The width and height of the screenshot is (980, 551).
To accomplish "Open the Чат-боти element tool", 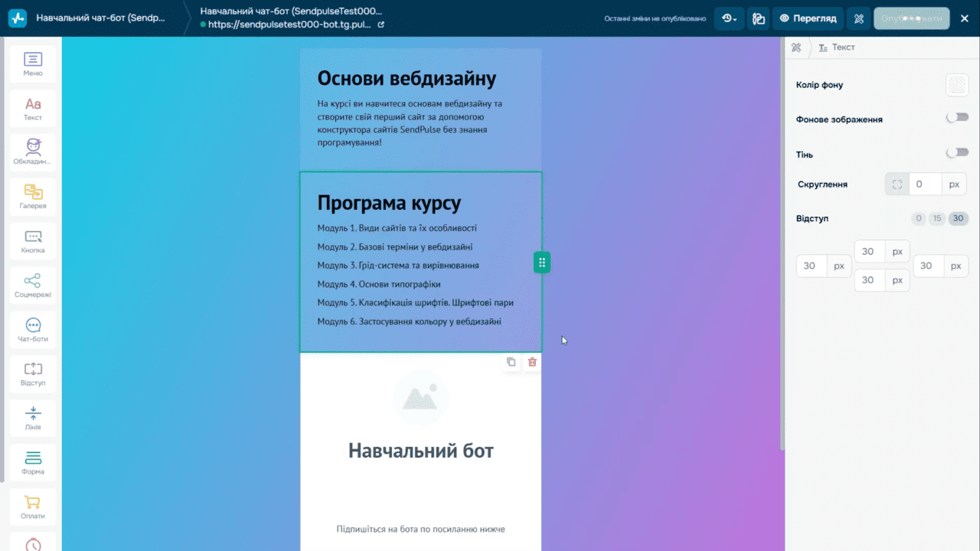I will [x=32, y=329].
